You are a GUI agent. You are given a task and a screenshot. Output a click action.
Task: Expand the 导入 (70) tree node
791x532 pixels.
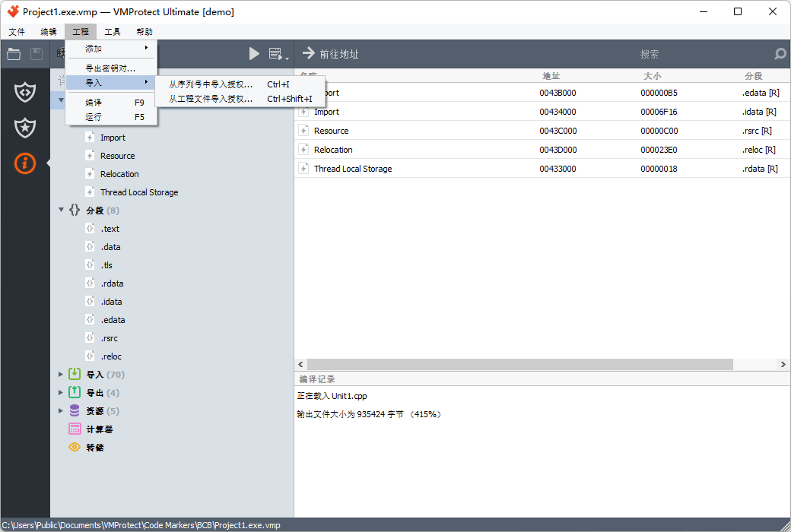61,374
